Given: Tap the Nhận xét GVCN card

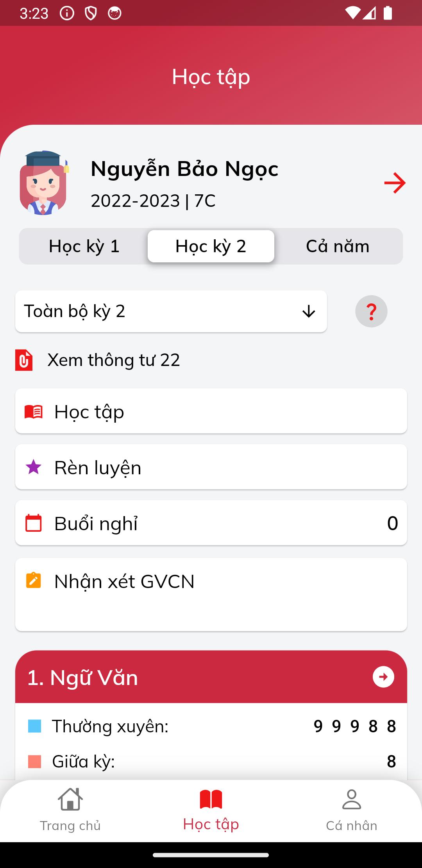Looking at the screenshot, I should pos(211,594).
